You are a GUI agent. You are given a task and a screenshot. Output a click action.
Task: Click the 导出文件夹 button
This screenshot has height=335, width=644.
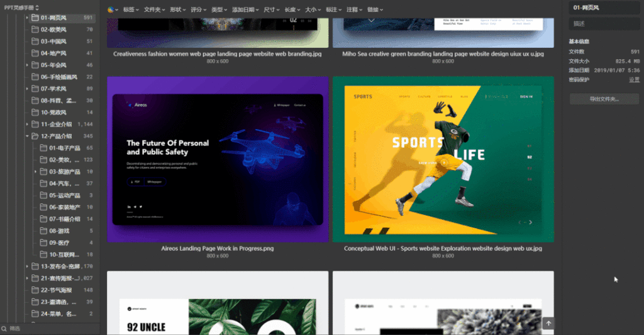point(604,99)
